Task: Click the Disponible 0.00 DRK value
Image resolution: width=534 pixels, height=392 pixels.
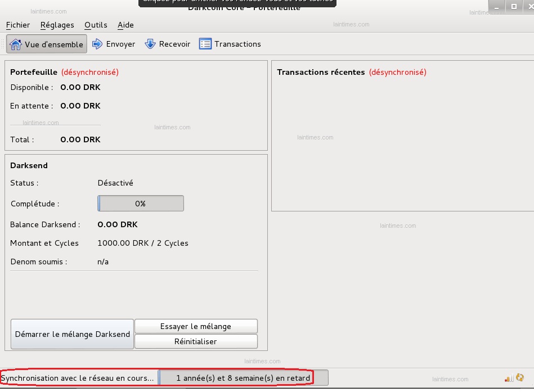Action: [80, 87]
